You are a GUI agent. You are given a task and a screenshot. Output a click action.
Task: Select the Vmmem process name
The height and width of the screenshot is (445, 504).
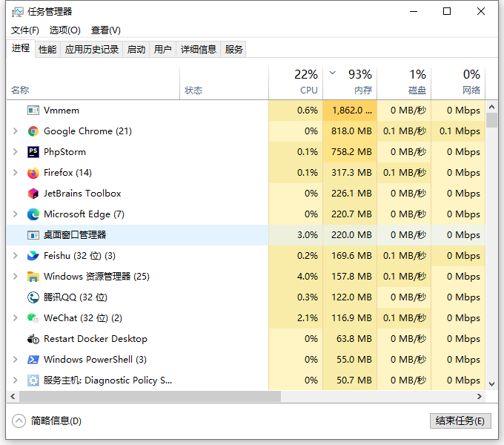[62, 111]
